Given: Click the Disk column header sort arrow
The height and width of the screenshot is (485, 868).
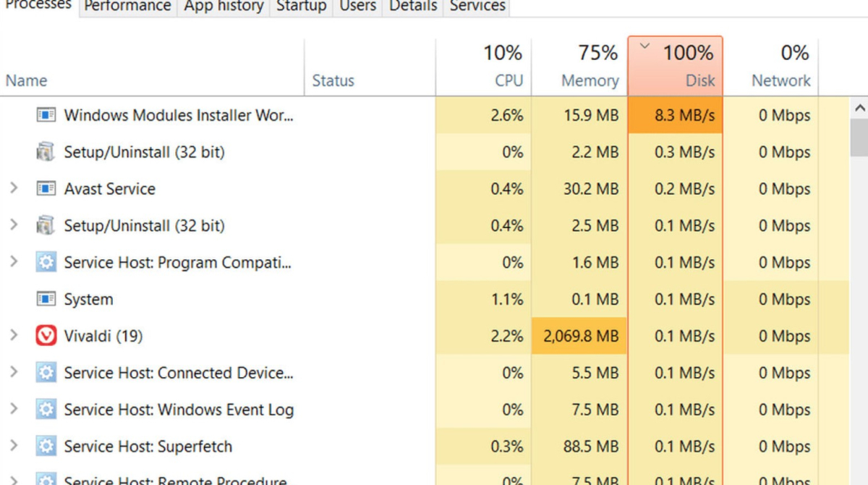Looking at the screenshot, I should click(645, 47).
